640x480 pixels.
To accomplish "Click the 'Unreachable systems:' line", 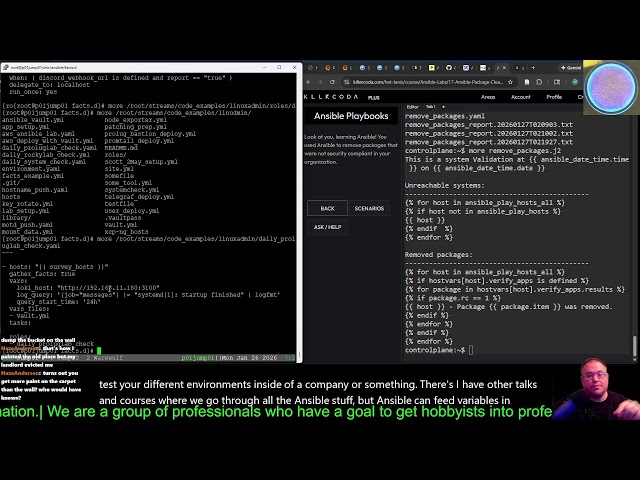I will (445, 185).
